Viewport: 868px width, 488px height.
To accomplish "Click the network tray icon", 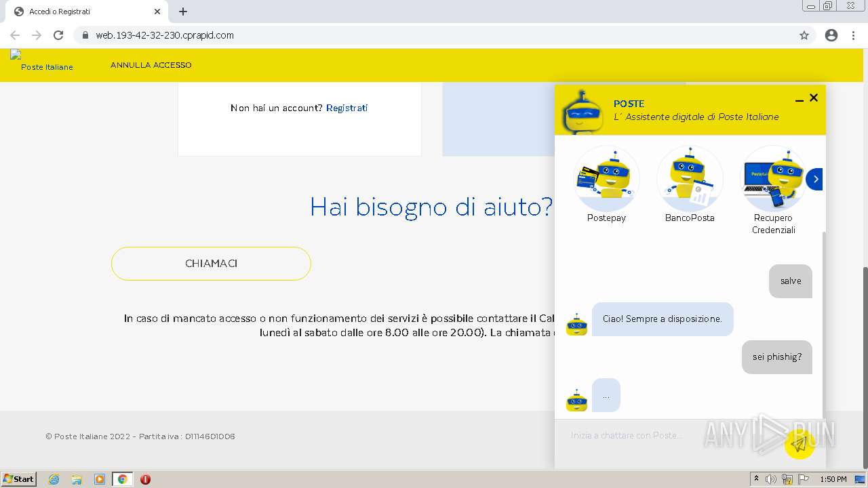I will [787, 479].
